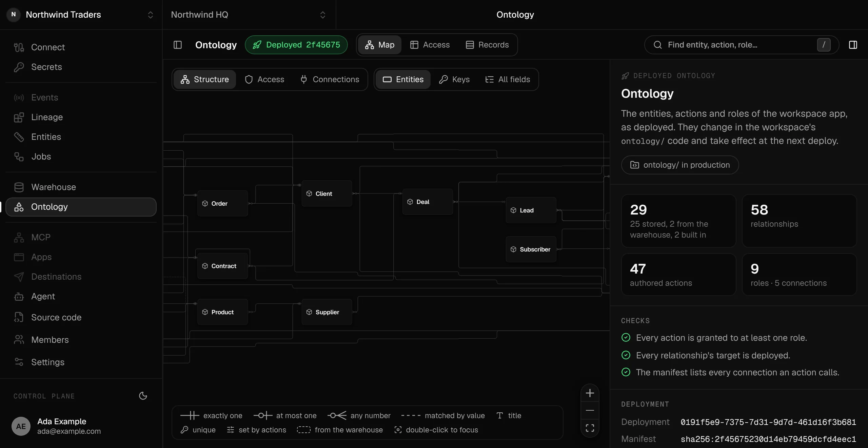Image resolution: width=868 pixels, height=448 pixels.
Task: Select Ontology in the sidebar
Action: 81,207
